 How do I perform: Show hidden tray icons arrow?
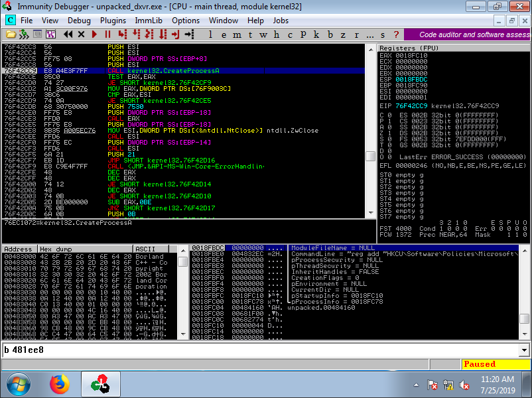point(417,385)
